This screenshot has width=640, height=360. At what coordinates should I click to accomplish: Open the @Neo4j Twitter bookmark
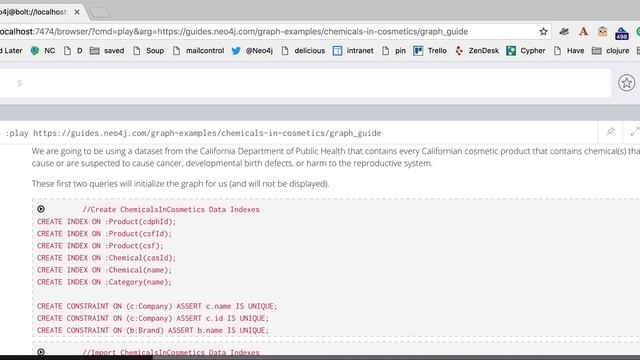[x=252, y=51]
